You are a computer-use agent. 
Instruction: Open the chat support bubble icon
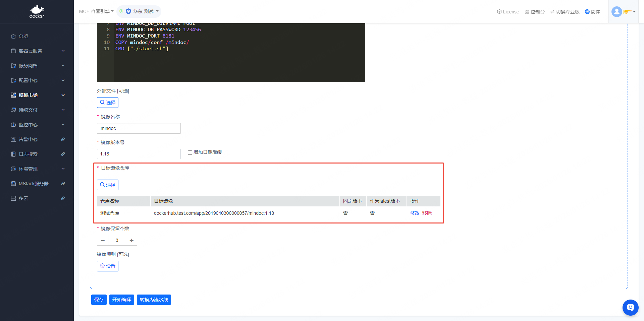tap(630, 307)
